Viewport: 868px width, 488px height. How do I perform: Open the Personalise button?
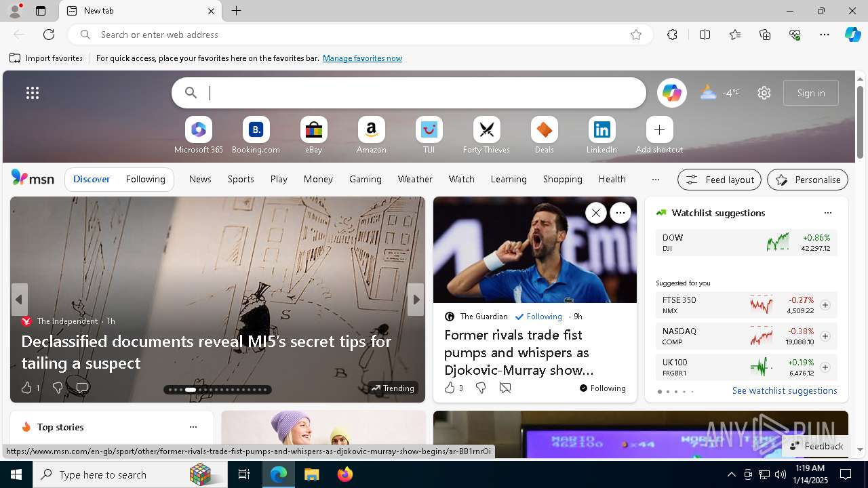coord(808,180)
